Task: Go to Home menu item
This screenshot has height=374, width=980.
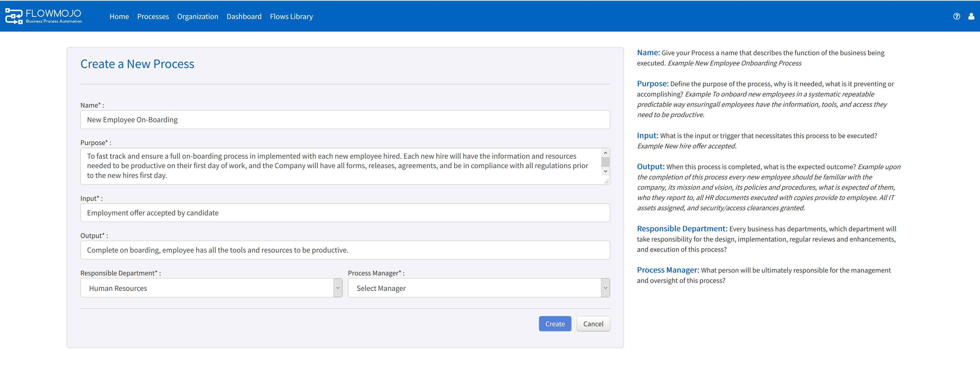Action: tap(119, 16)
